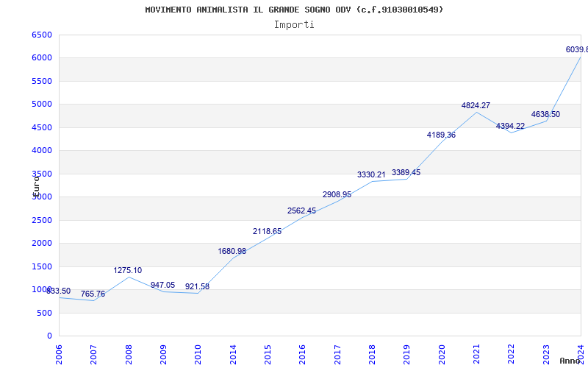
Task: Click the 6500 y-axis tick label
Action: (42, 35)
